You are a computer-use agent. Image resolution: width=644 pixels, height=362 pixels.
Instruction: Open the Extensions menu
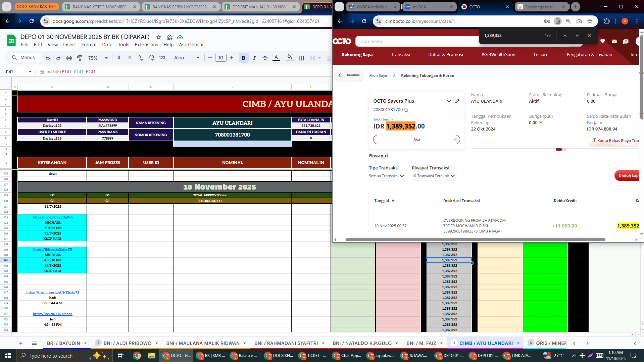(x=146, y=45)
